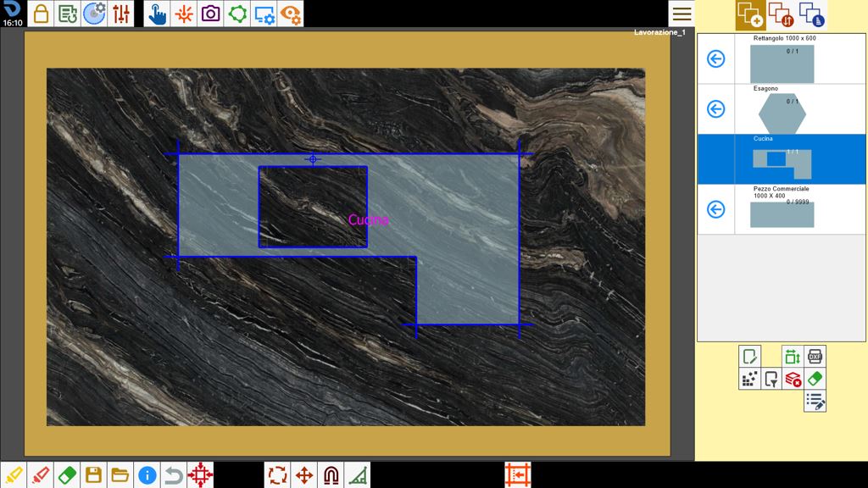
Task: Open the sliders adjustment settings icon
Action: [120, 14]
